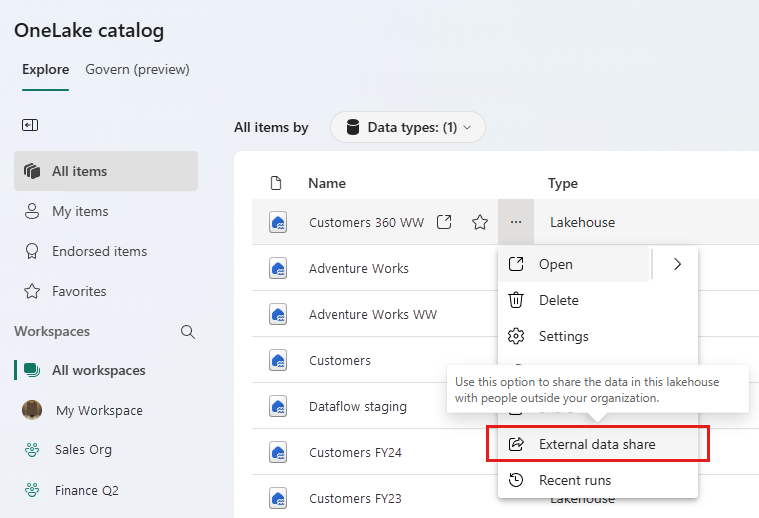Click the Lakehouse type cell for Customers 360 WW
Screen dimensions: 759x518
pyautogui.click(x=582, y=222)
